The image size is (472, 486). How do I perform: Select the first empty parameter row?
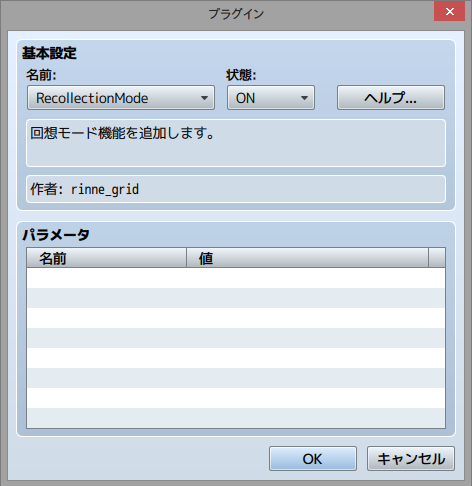pos(236,278)
